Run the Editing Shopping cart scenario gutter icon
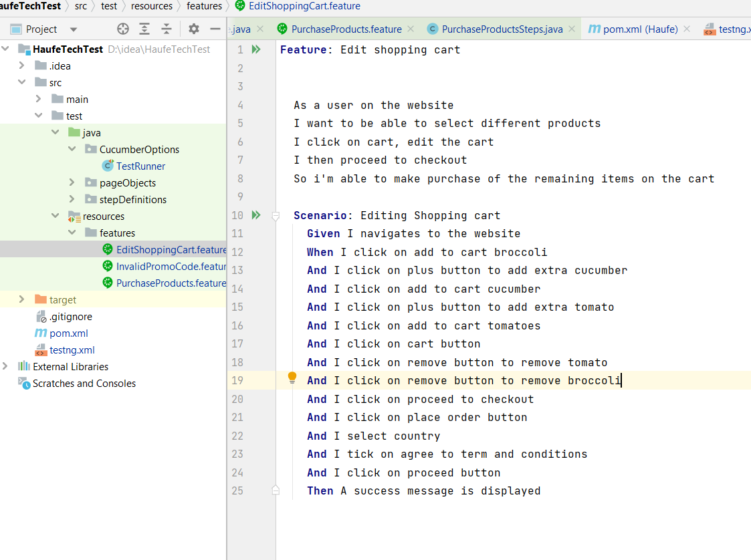 click(x=256, y=215)
